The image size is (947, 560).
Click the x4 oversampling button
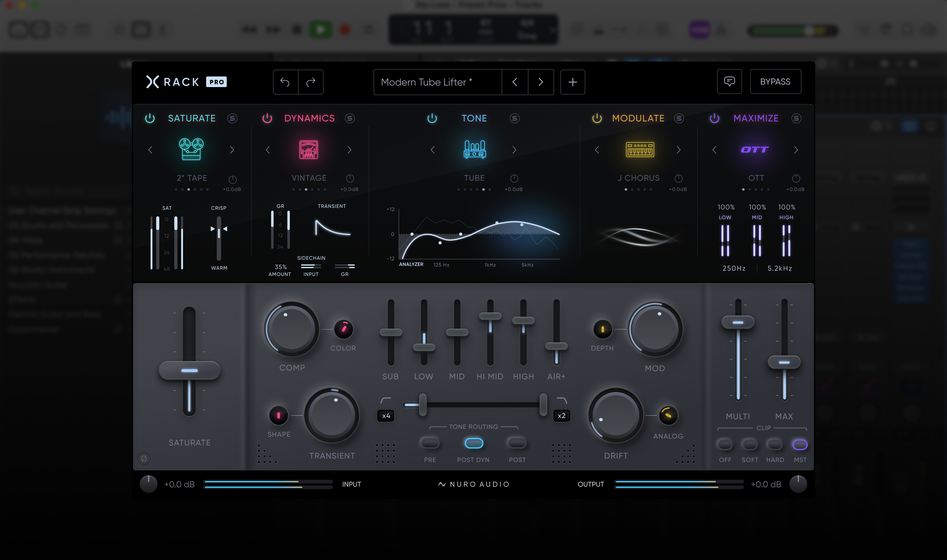coord(386,415)
